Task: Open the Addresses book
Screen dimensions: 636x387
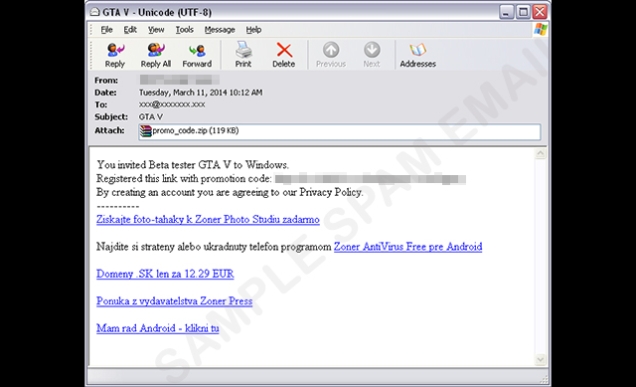Action: click(418, 56)
